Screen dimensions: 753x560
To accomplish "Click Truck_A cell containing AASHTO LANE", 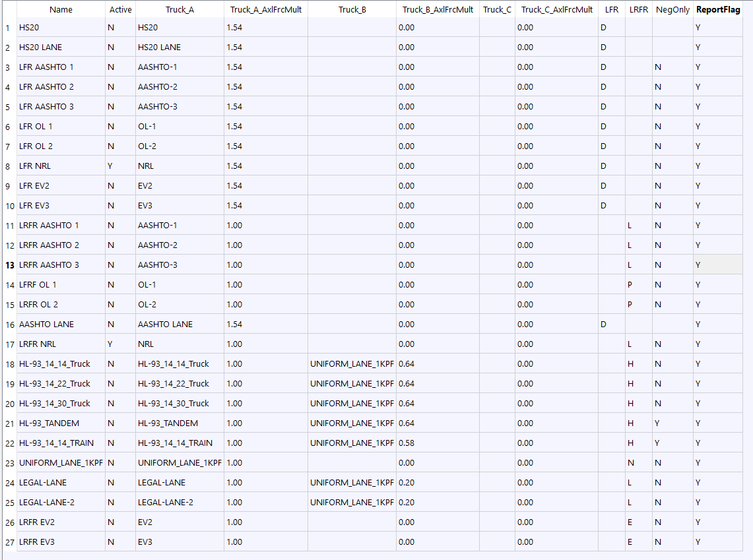I will click(179, 325).
